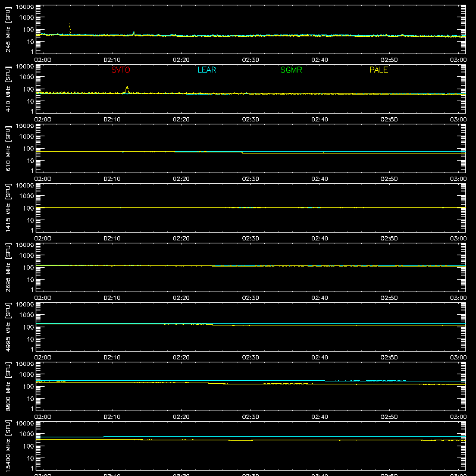The height and width of the screenshot is (476, 476).
Task: Click the 02:20 tick label below 610 MHz plot
Action: 181,179
